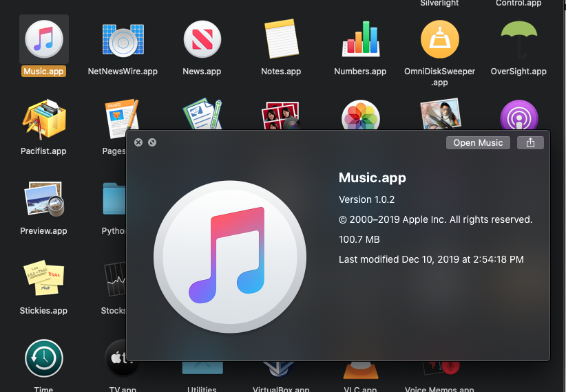Select the Utilities folder icon
Screen dimensions: 566x392
click(202, 368)
